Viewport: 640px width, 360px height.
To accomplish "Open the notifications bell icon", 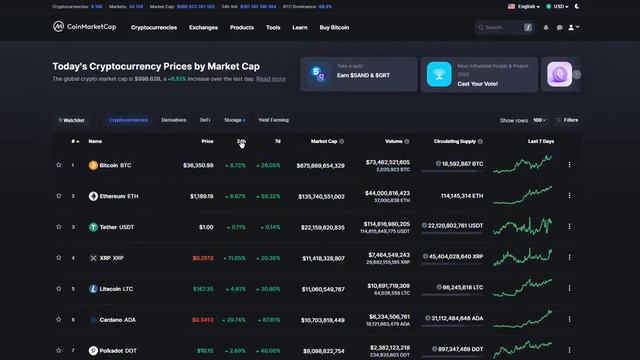I will coord(546,28).
